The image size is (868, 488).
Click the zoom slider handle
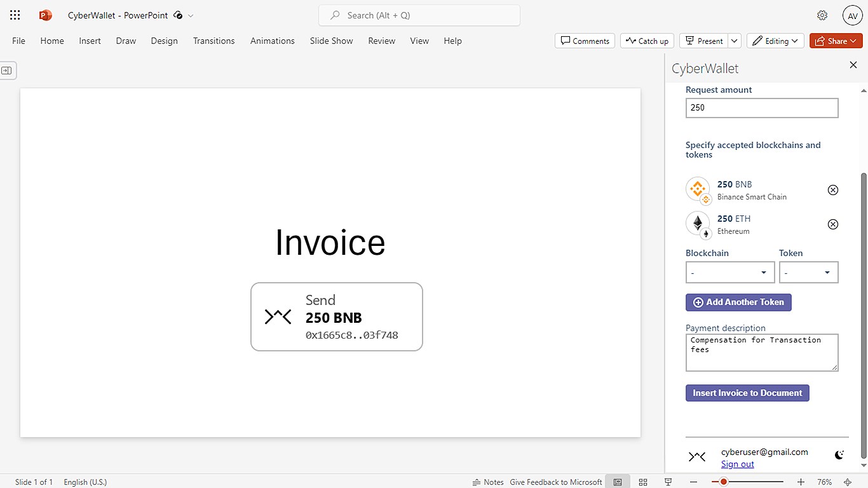(x=723, y=482)
